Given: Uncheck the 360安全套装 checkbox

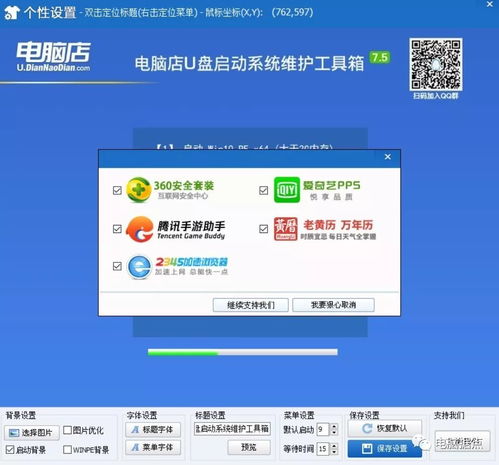Looking at the screenshot, I should coord(117,190).
